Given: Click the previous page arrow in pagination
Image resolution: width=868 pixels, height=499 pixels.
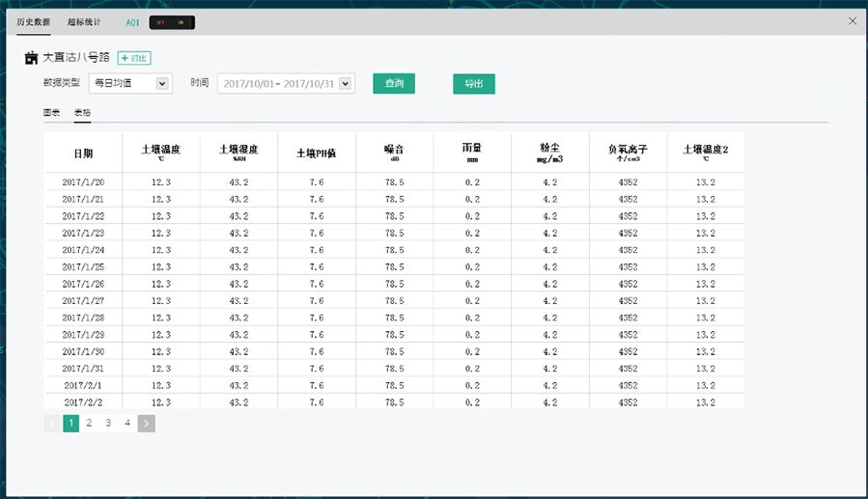Looking at the screenshot, I should [x=52, y=423].
